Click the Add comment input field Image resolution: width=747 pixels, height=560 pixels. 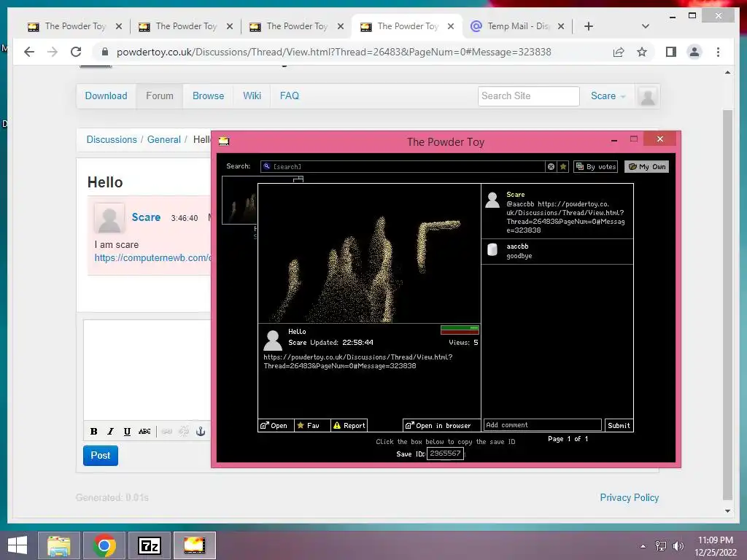point(542,425)
